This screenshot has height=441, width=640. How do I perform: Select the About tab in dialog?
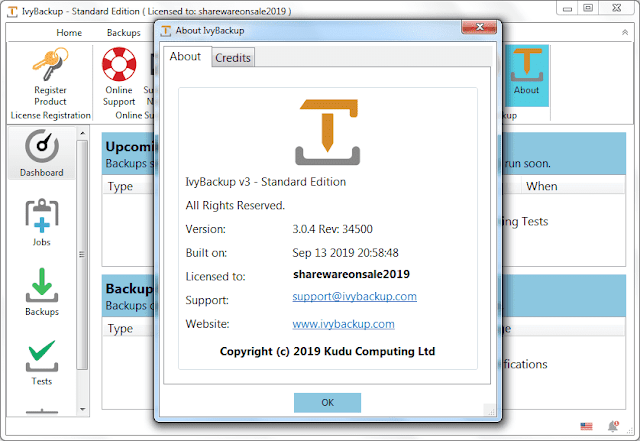[185, 56]
